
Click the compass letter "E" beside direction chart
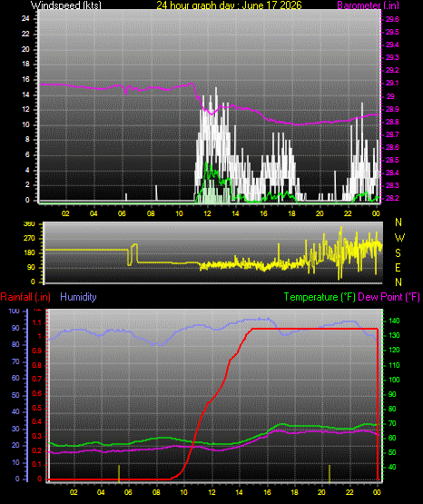click(x=398, y=268)
